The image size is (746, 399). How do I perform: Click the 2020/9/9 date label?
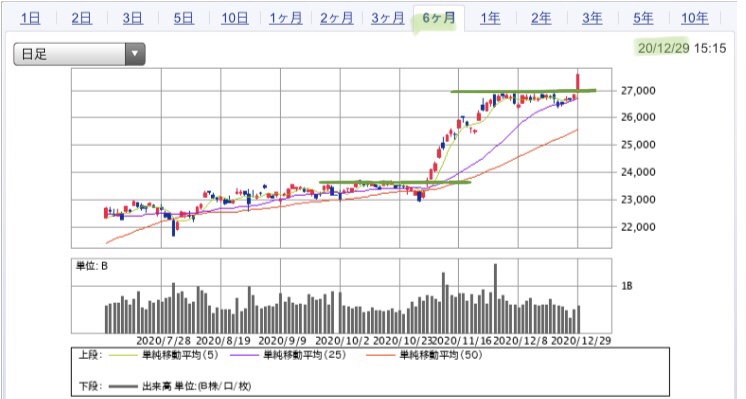(x=282, y=341)
